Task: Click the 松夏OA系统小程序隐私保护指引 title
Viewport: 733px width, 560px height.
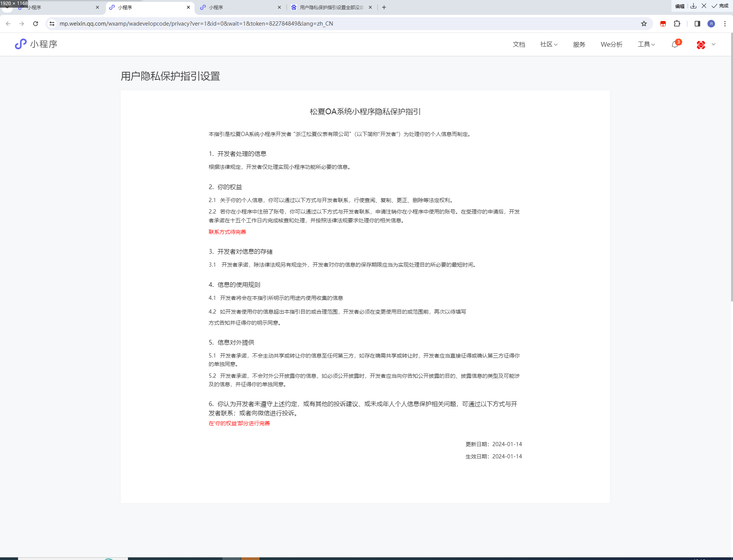Action: (365, 112)
